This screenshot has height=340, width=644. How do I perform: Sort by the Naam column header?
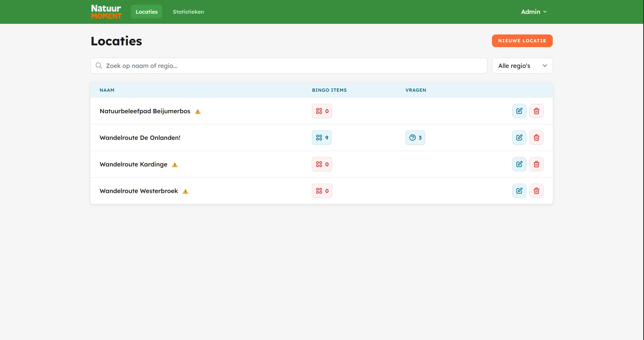[x=107, y=90]
